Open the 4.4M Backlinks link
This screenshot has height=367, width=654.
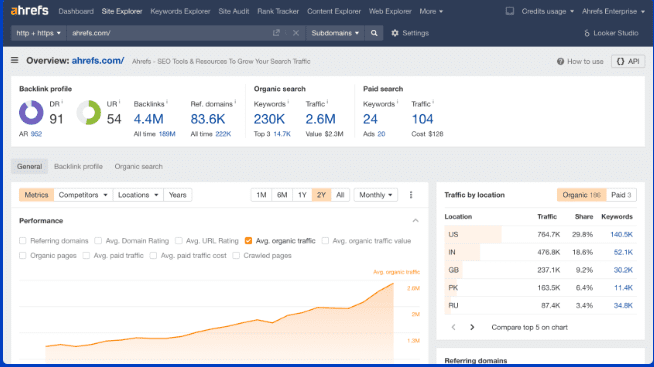click(148, 119)
